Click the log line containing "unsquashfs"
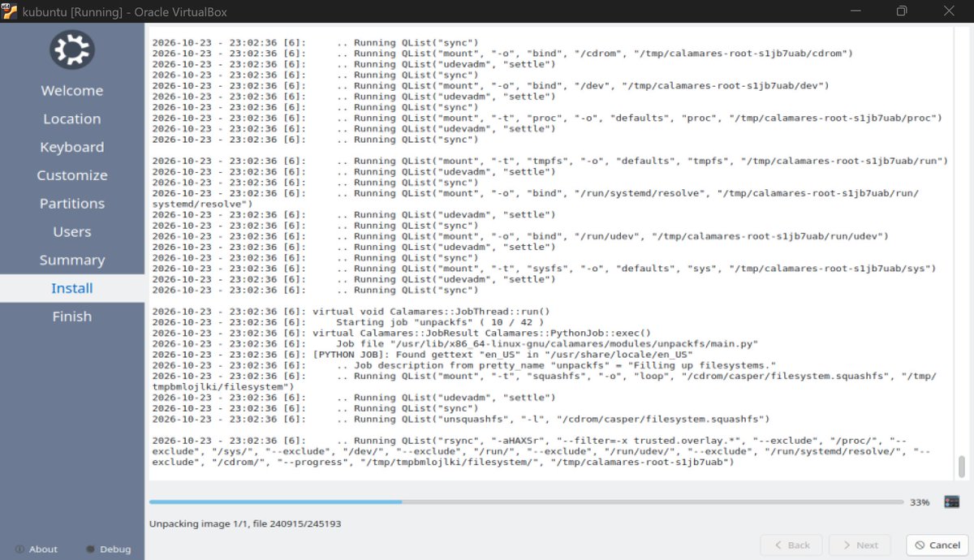This screenshot has height=560, width=974. click(x=460, y=419)
